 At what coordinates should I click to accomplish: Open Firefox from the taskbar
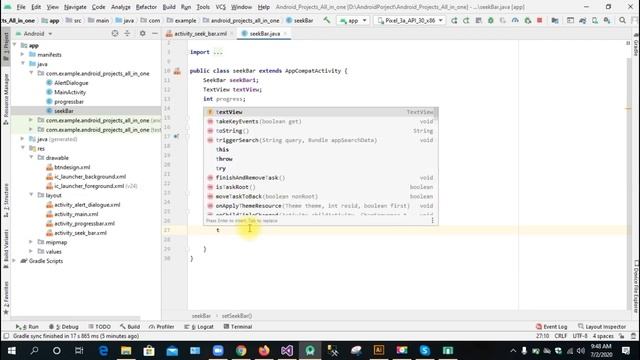[x=264, y=351]
